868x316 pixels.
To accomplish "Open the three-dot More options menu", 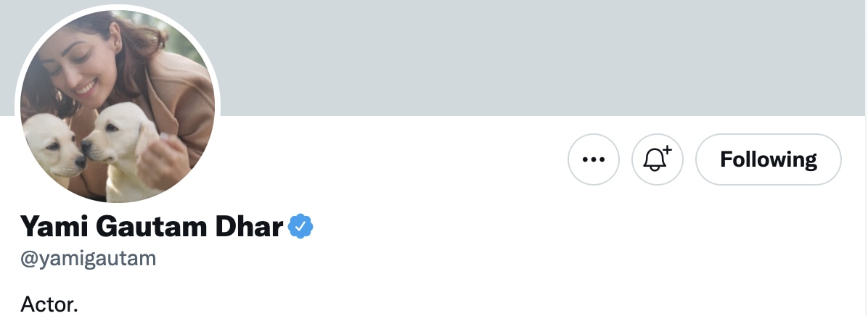I will pos(594,159).
